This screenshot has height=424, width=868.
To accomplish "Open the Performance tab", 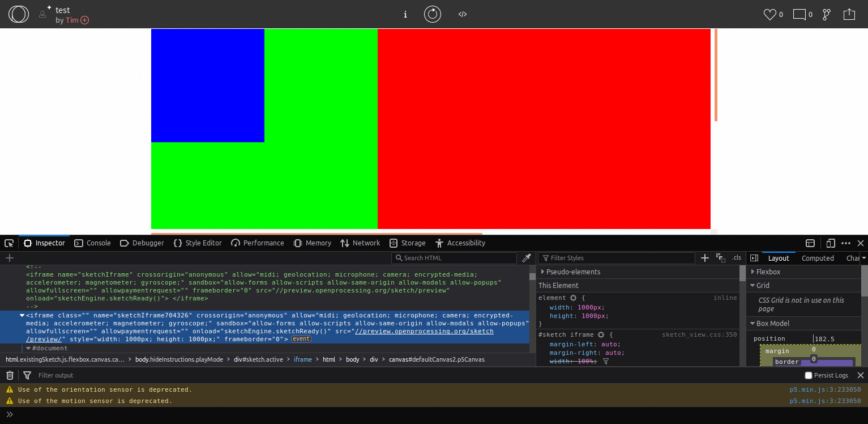I will (x=257, y=243).
